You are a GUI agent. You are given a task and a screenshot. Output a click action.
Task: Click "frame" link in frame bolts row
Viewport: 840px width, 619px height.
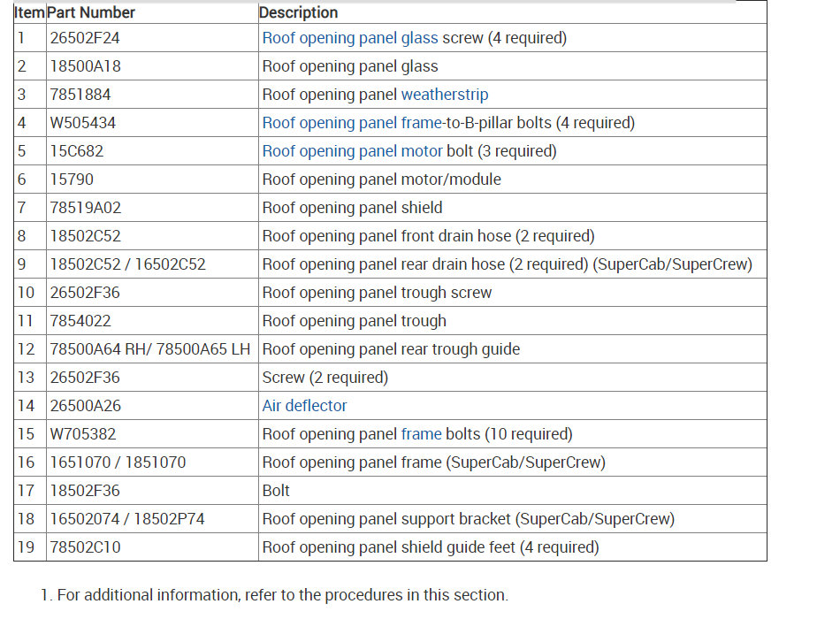point(421,434)
